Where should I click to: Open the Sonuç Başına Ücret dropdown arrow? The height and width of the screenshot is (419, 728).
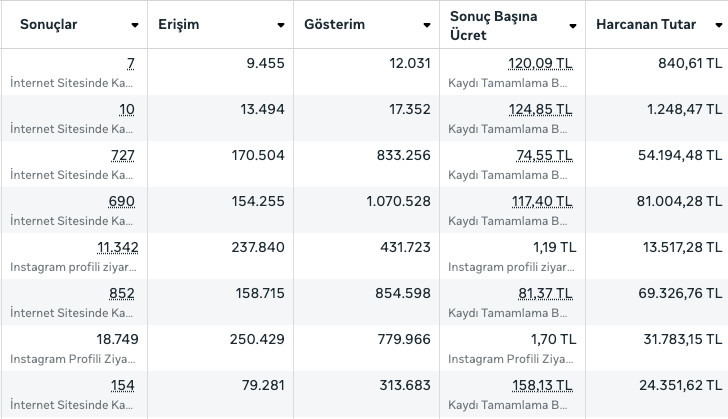pos(572,25)
